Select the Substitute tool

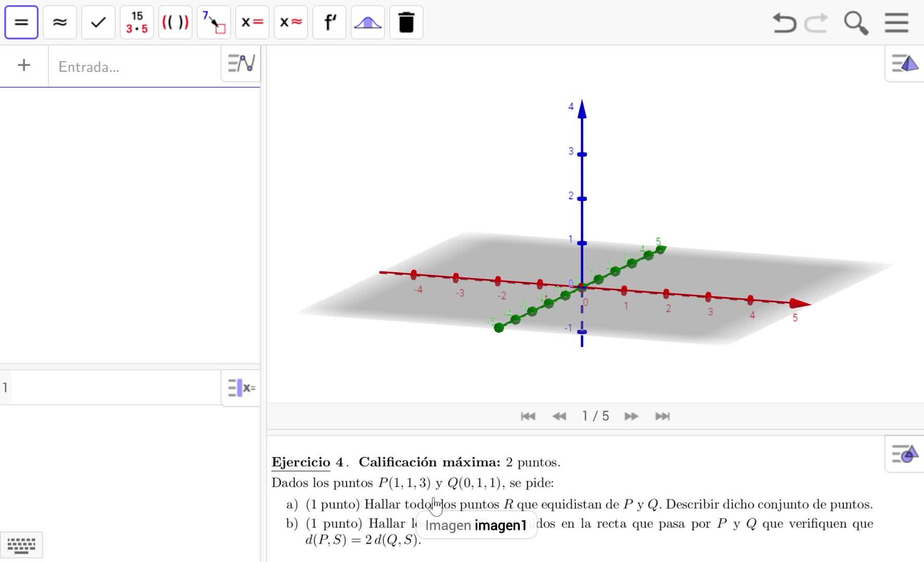[x=214, y=22]
